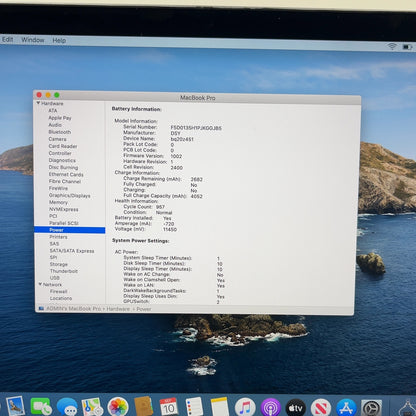The height and width of the screenshot is (416, 416).
Task: Click the Wi-Fi status icon
Action: tap(392, 46)
